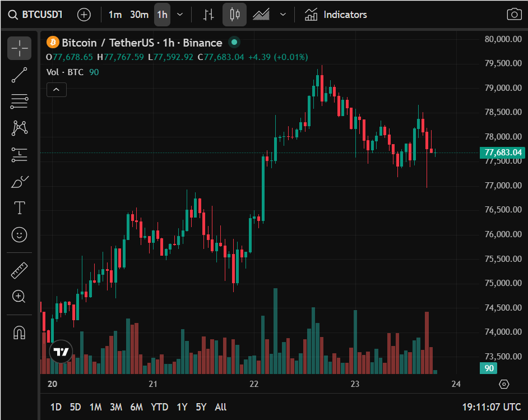Click the 80,000.00 price axis label
The width and height of the screenshot is (528, 420).
click(x=503, y=39)
